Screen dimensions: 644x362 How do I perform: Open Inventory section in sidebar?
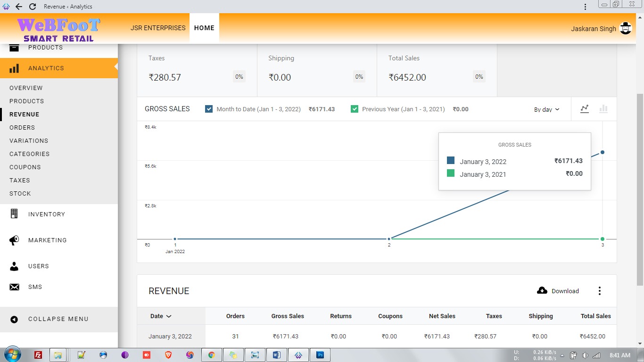pyautogui.click(x=46, y=214)
